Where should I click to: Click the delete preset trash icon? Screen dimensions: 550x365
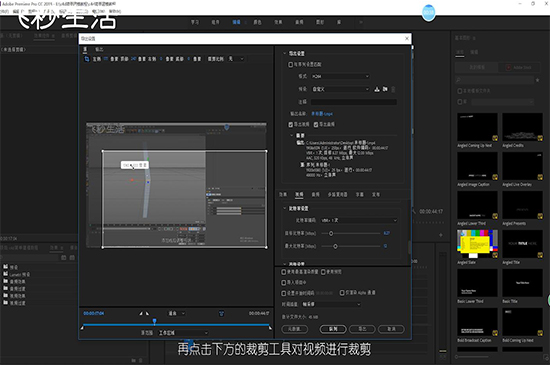(393, 89)
